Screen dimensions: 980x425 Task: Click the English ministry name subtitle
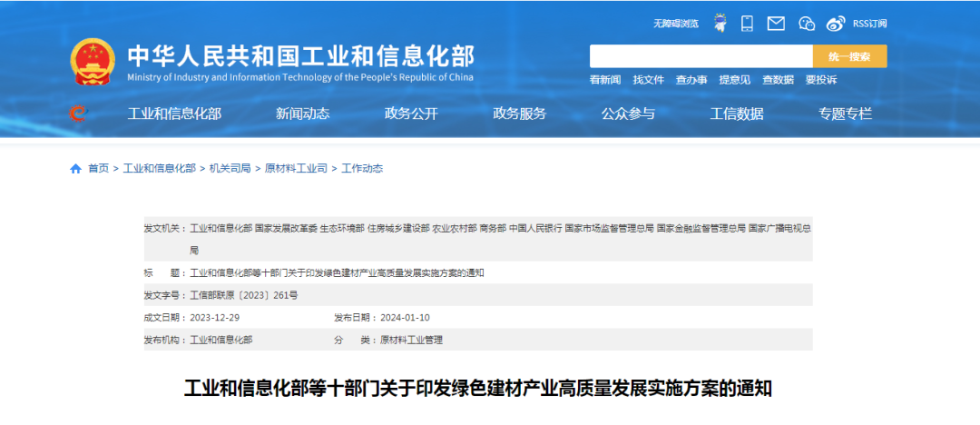pos(300,77)
